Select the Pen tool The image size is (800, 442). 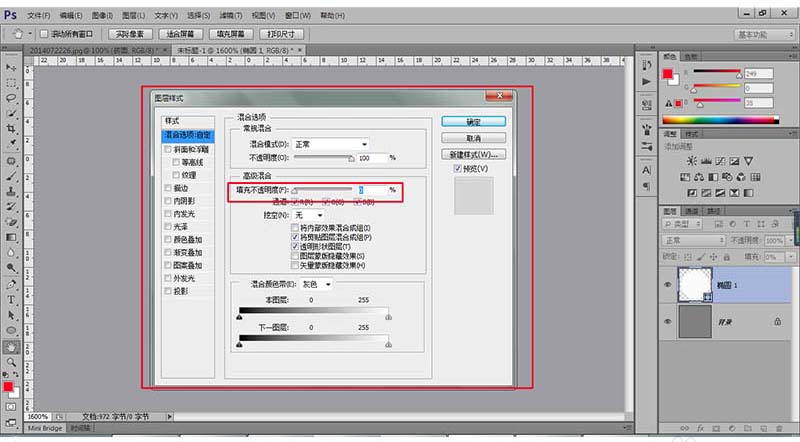(x=11, y=284)
